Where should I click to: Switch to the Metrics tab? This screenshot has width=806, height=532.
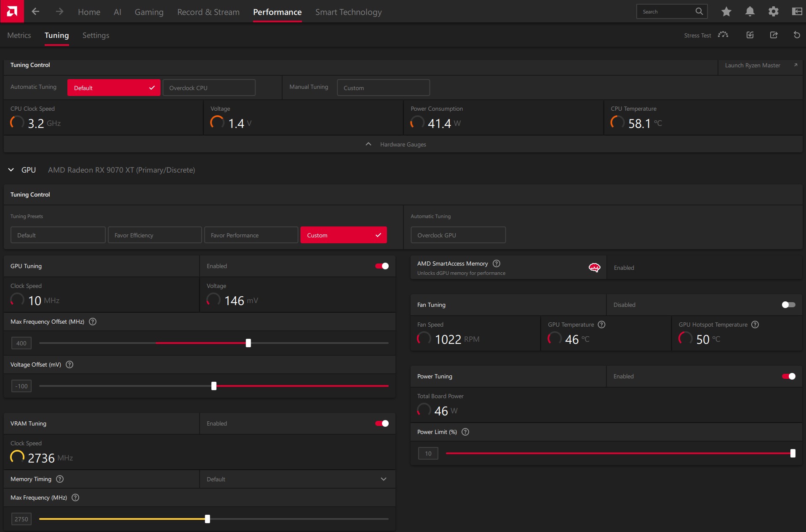pyautogui.click(x=19, y=35)
